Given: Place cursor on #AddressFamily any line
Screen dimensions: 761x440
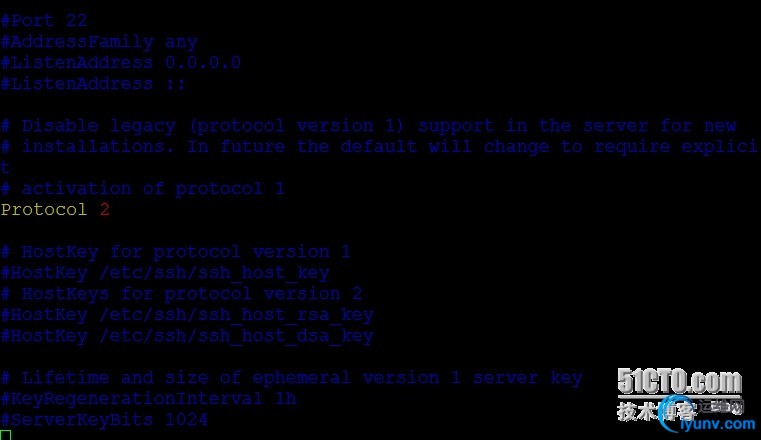Looking at the screenshot, I should 99,42.
